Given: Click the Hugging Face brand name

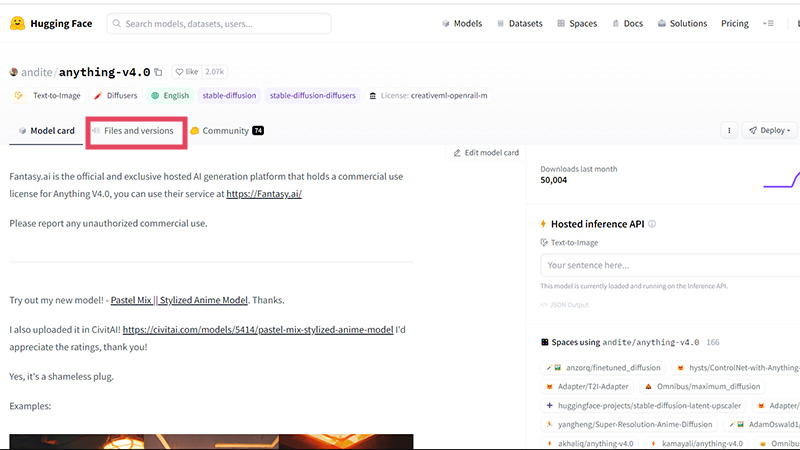Looking at the screenshot, I should point(61,23).
